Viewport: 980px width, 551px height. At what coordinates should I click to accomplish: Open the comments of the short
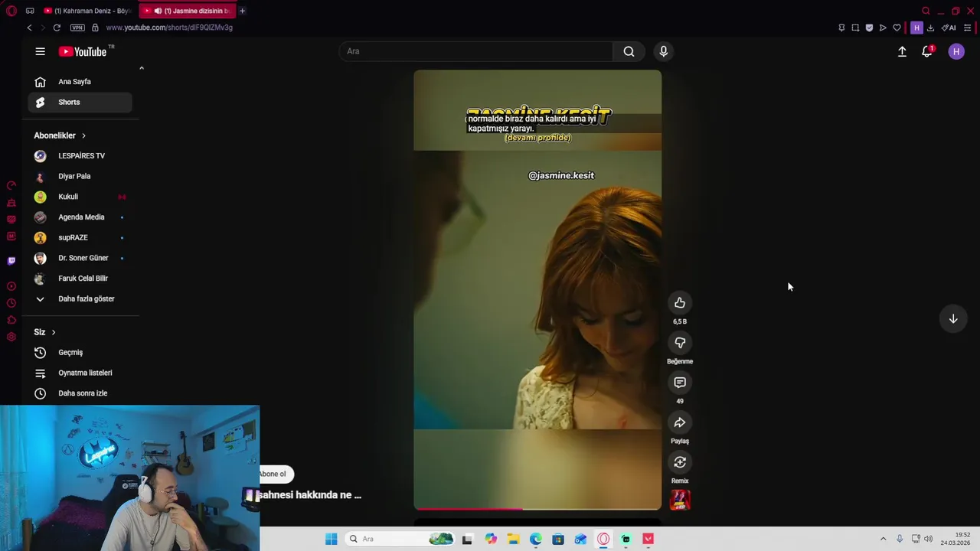[x=680, y=383]
